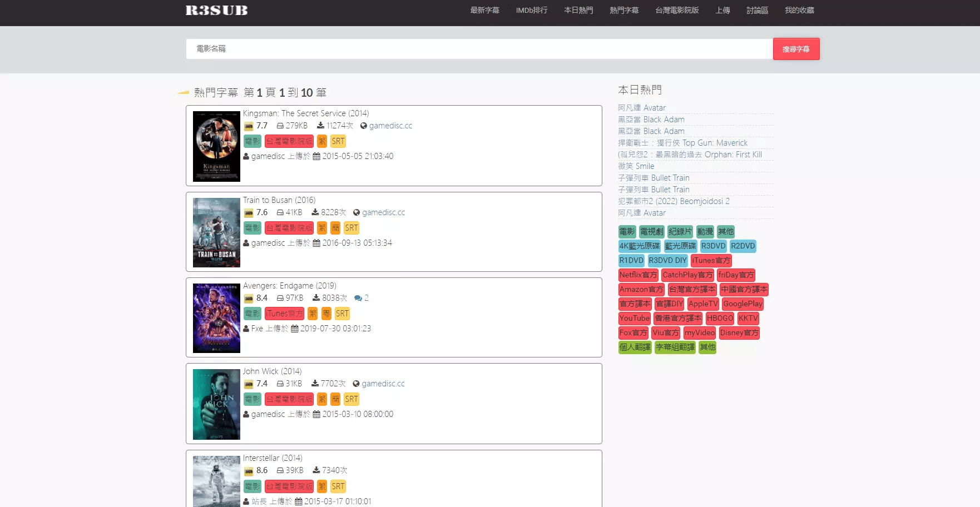980x507 pixels.
Task: Click the SRT tag on the Kingsman entry
Action: [338, 141]
